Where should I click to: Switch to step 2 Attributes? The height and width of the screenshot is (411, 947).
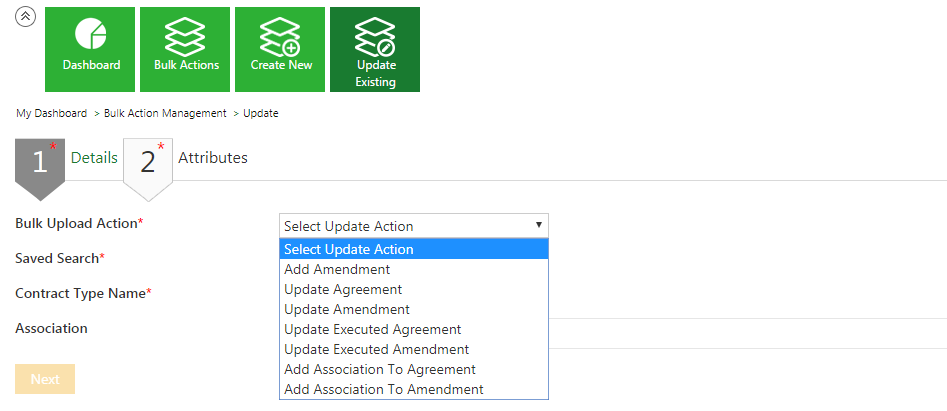(x=212, y=158)
